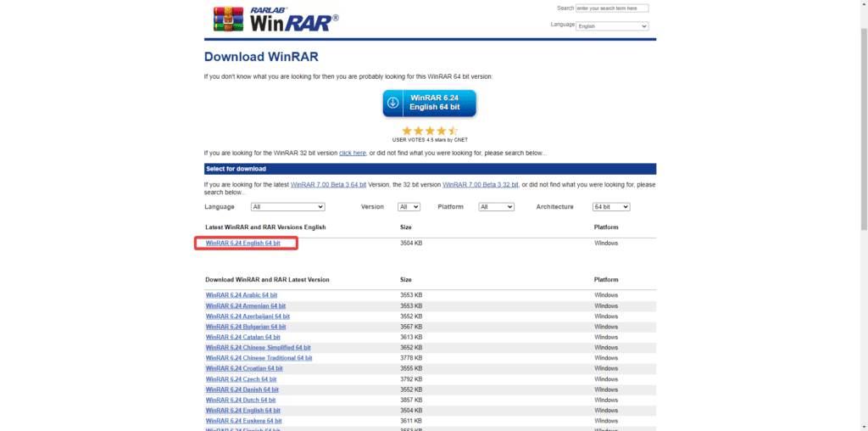
Task: Download WinRAR 6.24 Euskera 64 bit
Action: (x=243, y=421)
